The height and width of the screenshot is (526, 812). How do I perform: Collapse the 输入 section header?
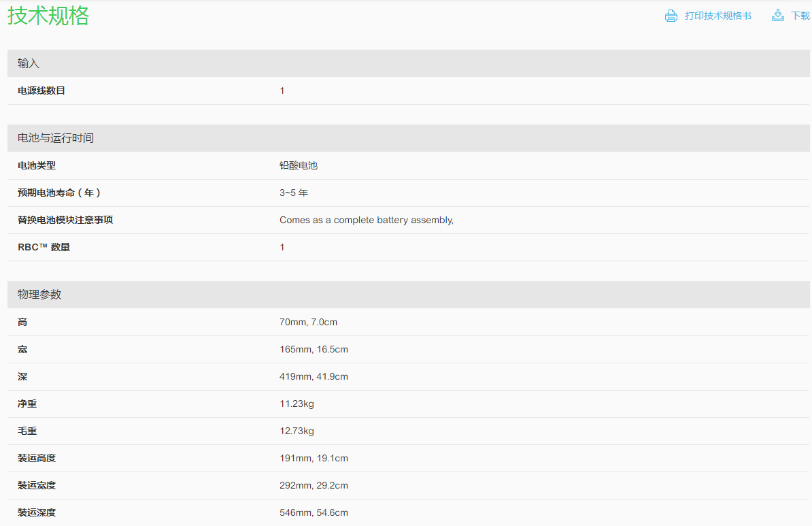point(29,63)
